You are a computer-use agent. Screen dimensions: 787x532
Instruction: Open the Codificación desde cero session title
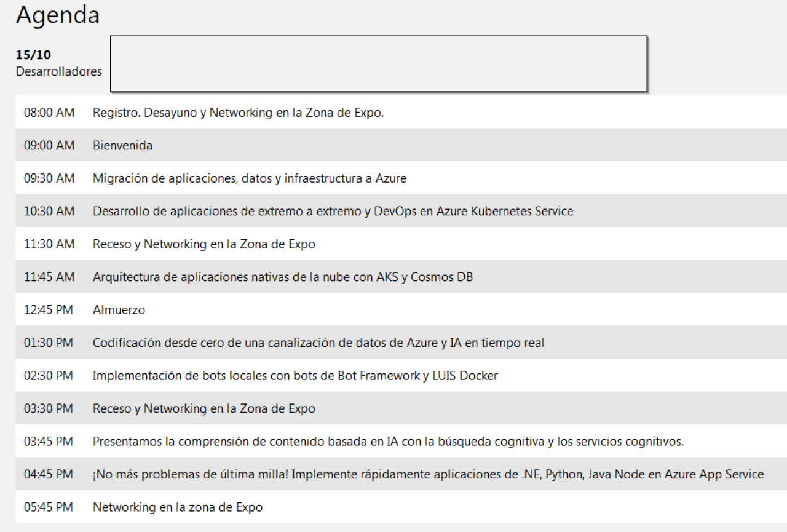pos(318,343)
